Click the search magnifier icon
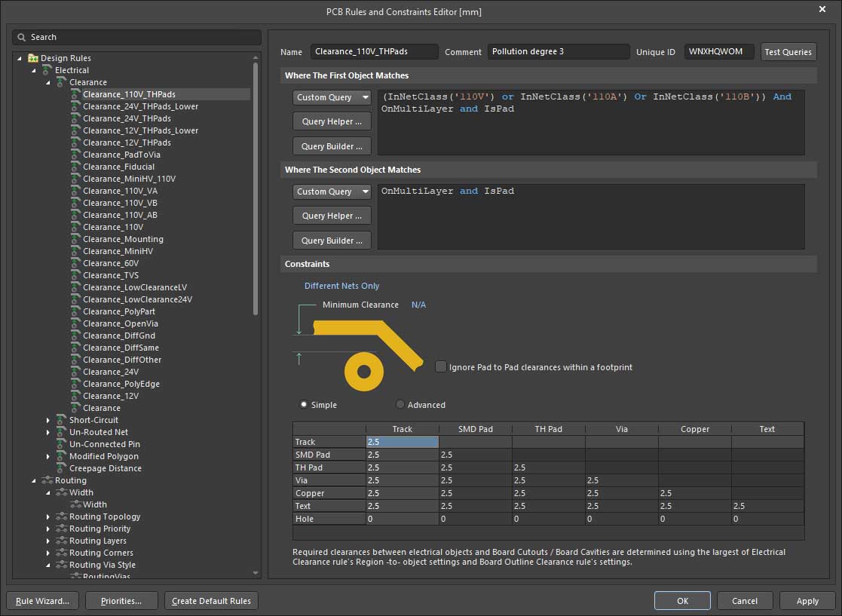842x616 pixels. (x=22, y=37)
